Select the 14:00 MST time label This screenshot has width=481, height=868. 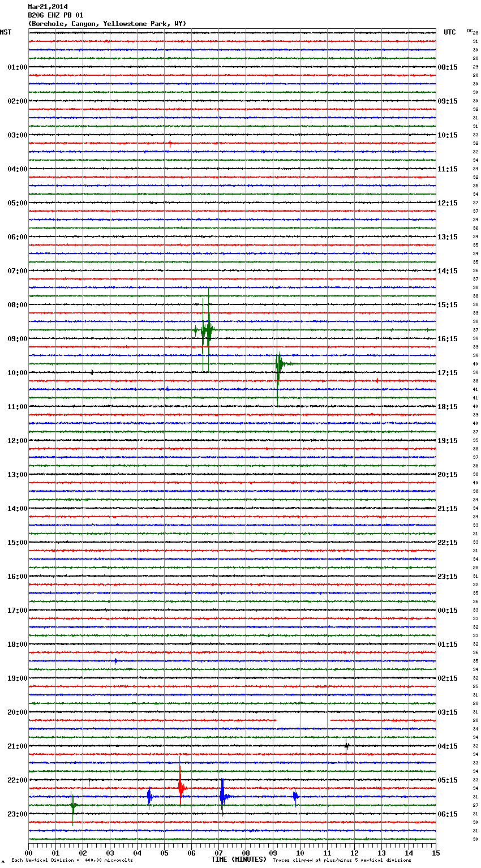[x=18, y=509]
